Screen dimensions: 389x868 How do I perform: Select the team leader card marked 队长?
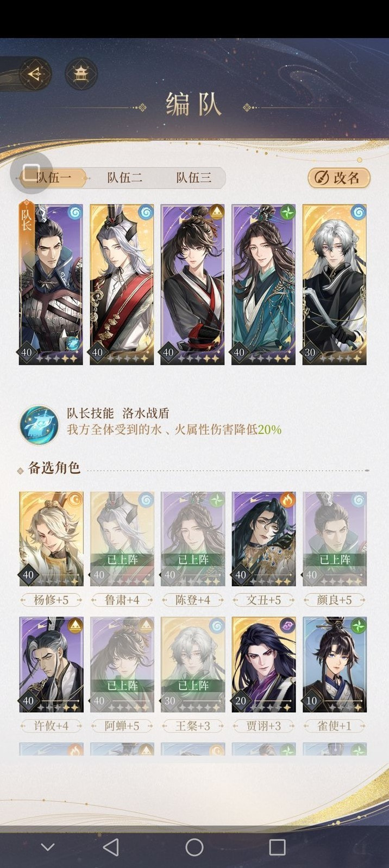pyautogui.click(x=51, y=284)
